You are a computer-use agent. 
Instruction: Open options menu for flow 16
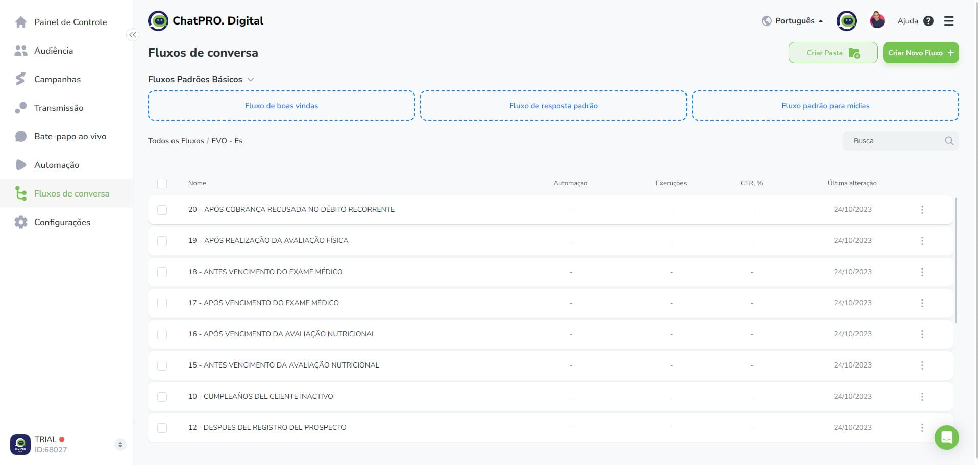[x=922, y=334]
